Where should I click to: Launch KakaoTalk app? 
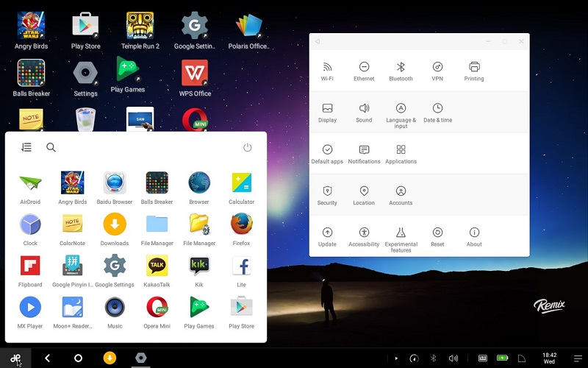pos(157,270)
